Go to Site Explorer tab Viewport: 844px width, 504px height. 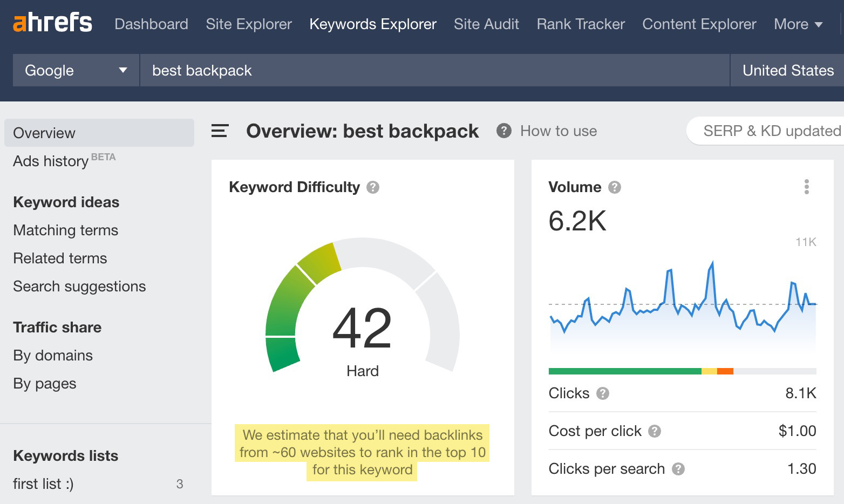click(249, 24)
